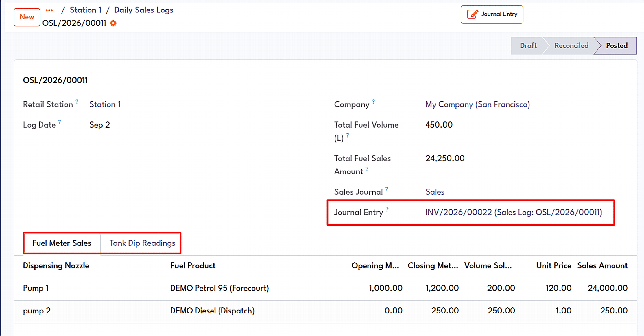644x336 pixels.
Task: Open the gear actions menu beside OSL/2026/00011
Action: coord(113,23)
